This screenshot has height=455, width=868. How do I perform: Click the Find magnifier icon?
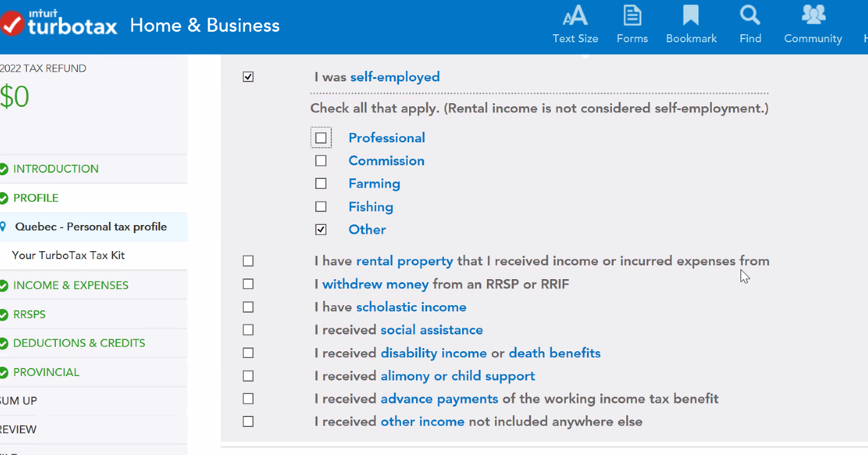coord(750,16)
